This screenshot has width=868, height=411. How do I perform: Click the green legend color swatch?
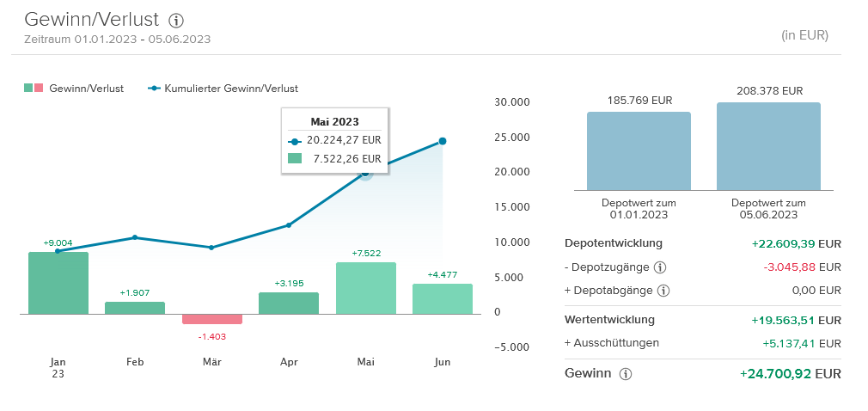point(28,89)
